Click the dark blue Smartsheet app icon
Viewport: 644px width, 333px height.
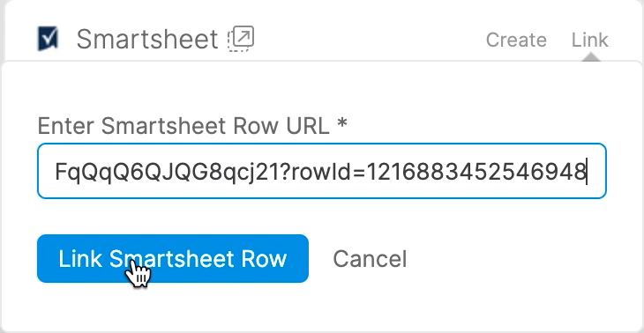point(48,39)
